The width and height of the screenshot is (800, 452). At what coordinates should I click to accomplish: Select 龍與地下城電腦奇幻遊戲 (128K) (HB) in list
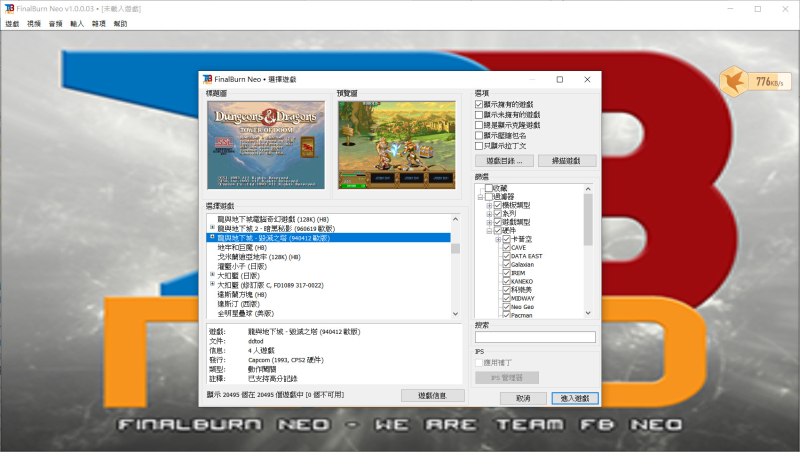273,219
